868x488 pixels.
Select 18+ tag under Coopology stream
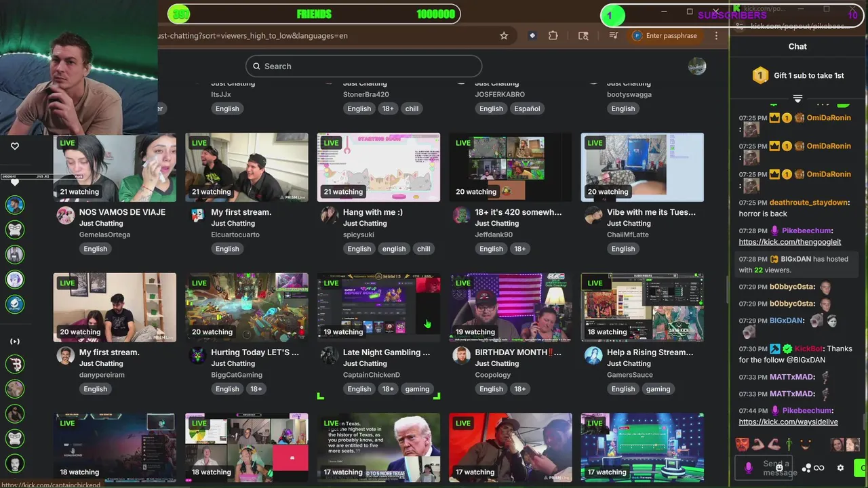(x=520, y=389)
